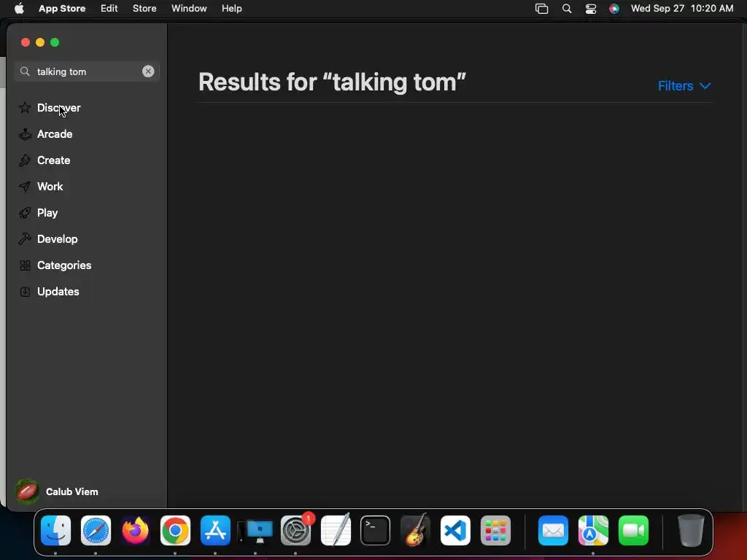Select the Play label in the sidebar

point(47,213)
